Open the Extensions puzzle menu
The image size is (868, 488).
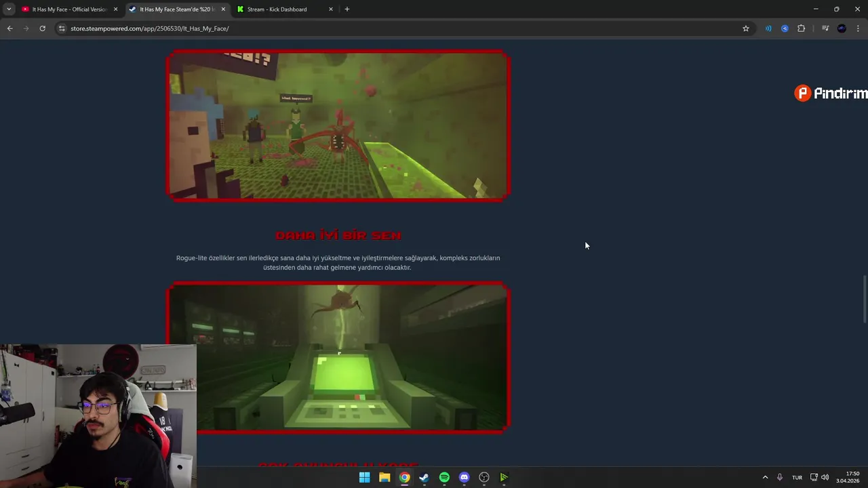tap(802, 28)
